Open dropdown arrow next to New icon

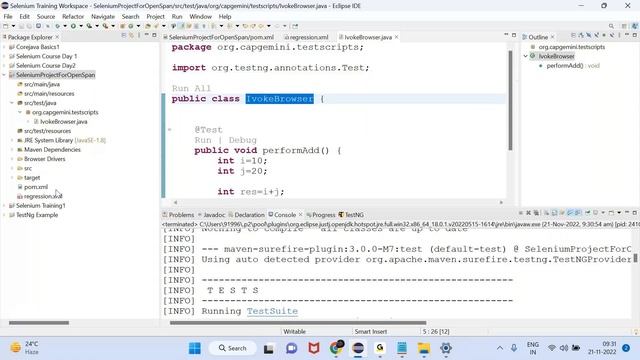(x=13, y=26)
